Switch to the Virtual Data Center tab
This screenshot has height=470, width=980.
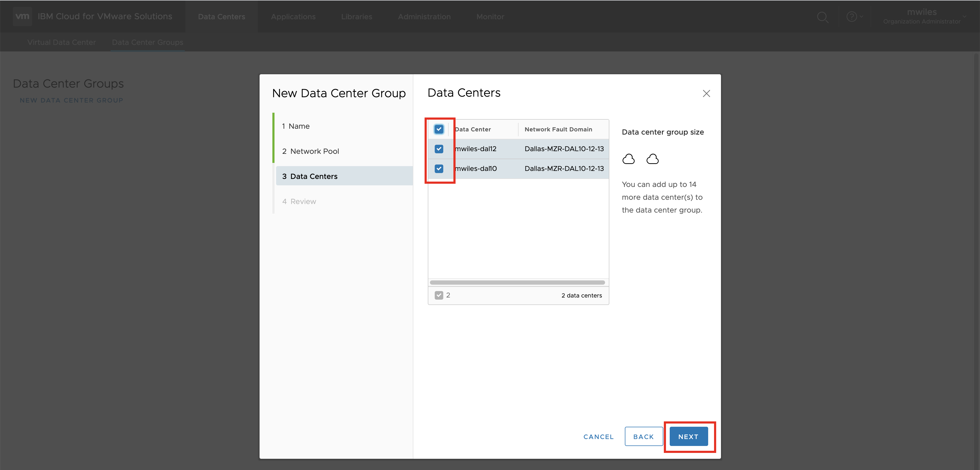pyautogui.click(x=61, y=42)
